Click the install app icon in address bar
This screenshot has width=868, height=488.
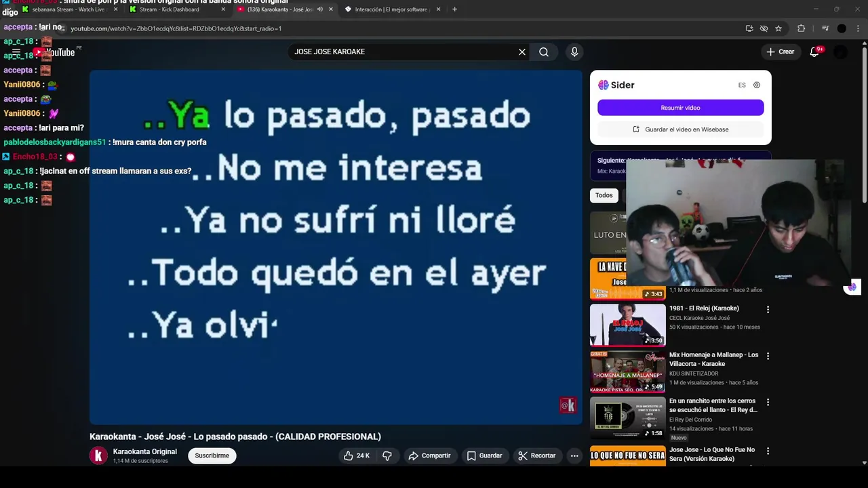coord(749,28)
